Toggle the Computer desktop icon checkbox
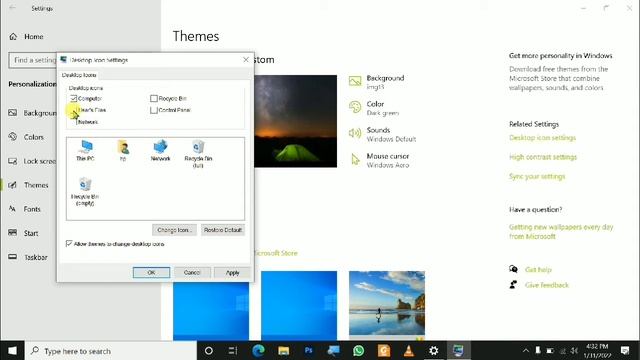Image resolution: width=640 pixels, height=360 pixels. [x=73, y=98]
